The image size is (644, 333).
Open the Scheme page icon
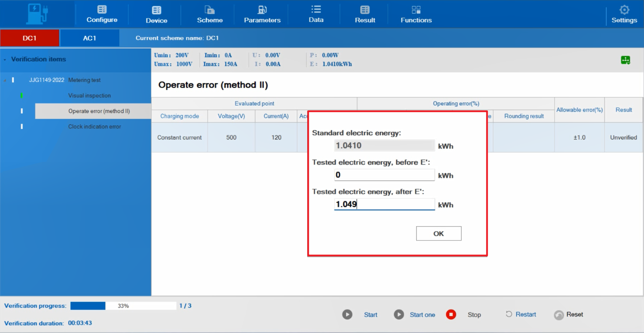tap(209, 10)
